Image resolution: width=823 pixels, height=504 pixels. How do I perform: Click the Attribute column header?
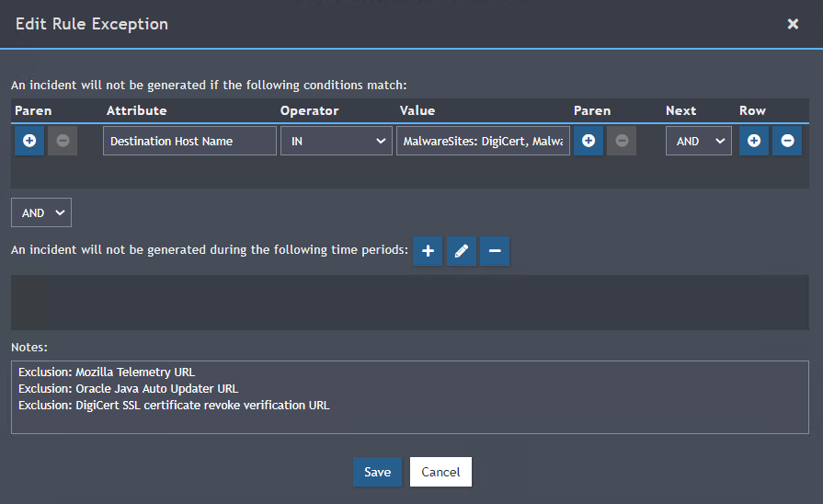click(x=137, y=110)
